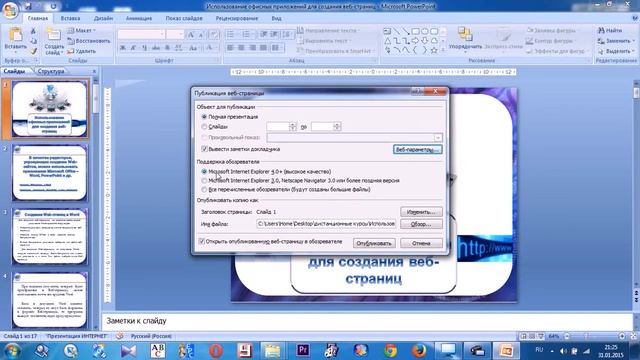This screenshot has width=640, height=360.
Task: Click the PowerPoint taskbar icon
Action: tap(506, 350)
